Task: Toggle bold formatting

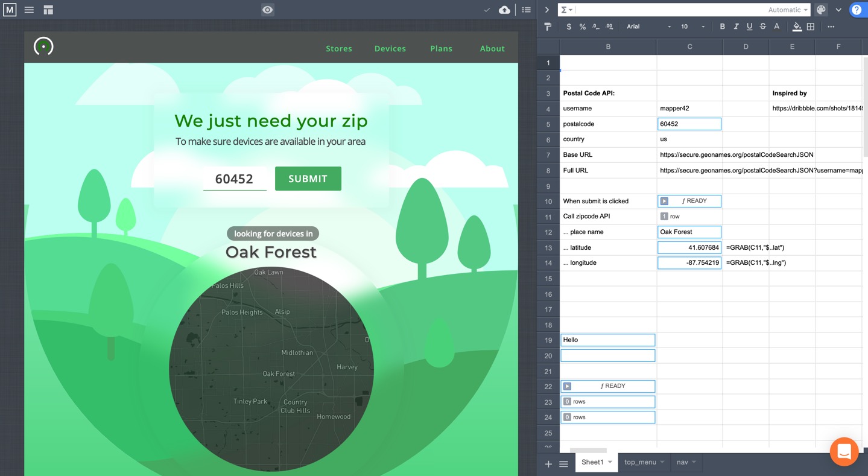Action: tap(723, 27)
